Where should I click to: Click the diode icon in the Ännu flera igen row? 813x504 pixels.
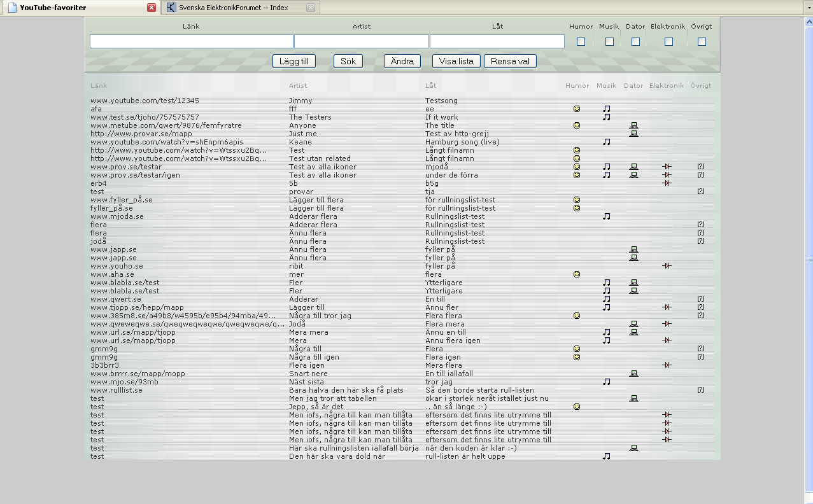point(667,340)
